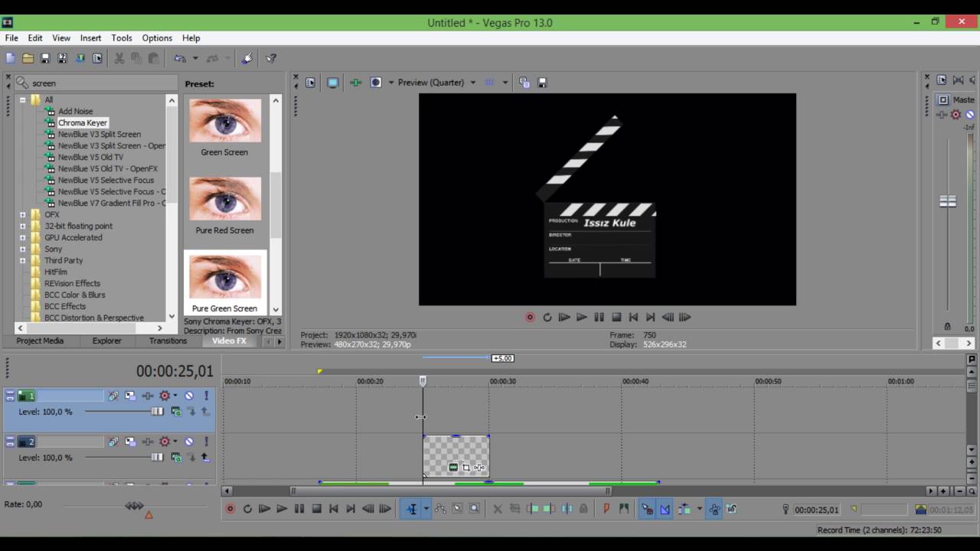Choose the Green Screen preset thumbnail
Screen dimensions: 980x551
(x=224, y=120)
